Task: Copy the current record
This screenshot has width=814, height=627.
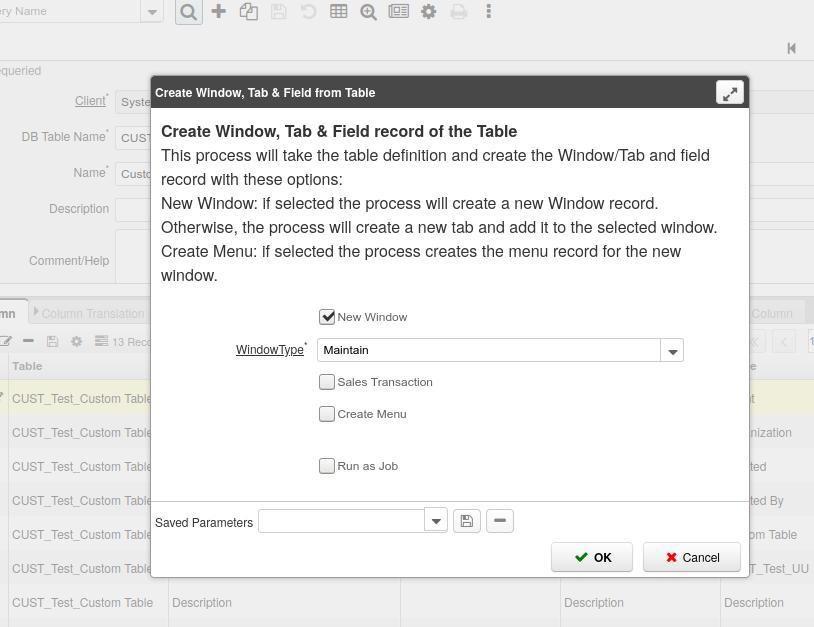Action: [248, 11]
